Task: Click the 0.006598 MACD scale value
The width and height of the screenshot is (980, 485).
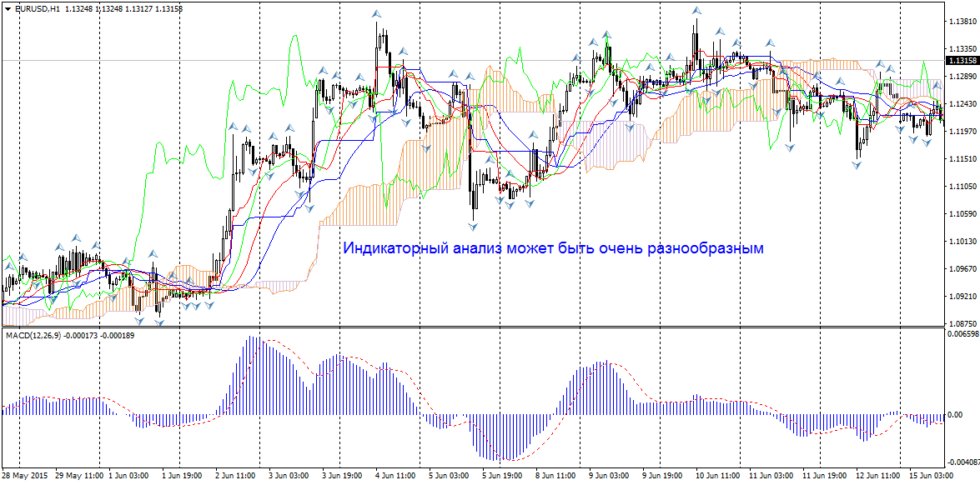Action: 962,334
